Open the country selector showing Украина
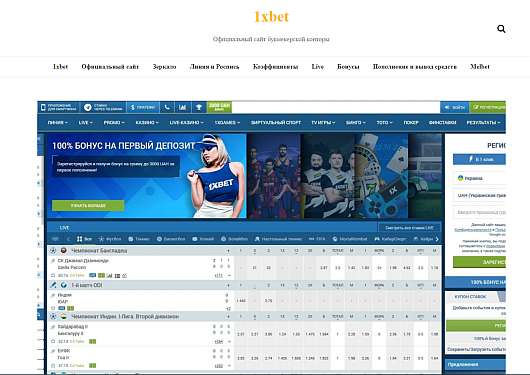 coord(479,178)
